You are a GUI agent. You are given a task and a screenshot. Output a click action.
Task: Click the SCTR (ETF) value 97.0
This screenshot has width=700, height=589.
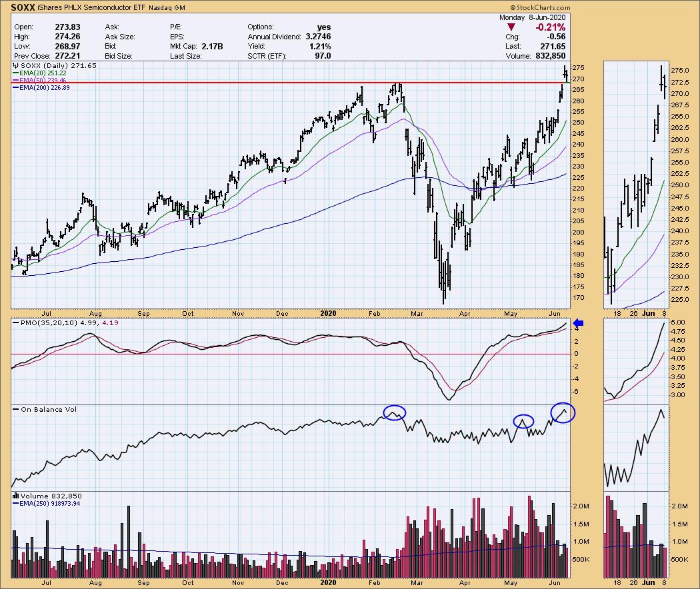click(x=323, y=56)
